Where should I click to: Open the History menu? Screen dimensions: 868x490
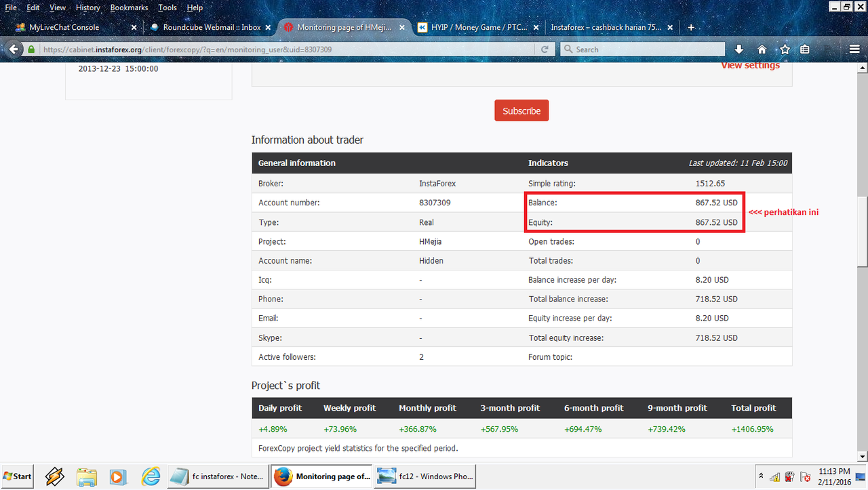(x=88, y=7)
